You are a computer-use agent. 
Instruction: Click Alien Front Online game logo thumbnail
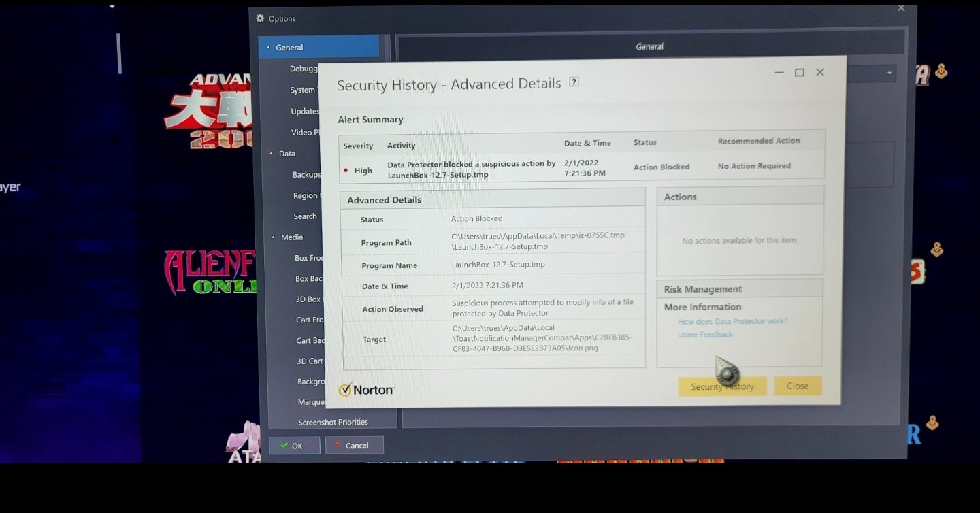click(210, 273)
